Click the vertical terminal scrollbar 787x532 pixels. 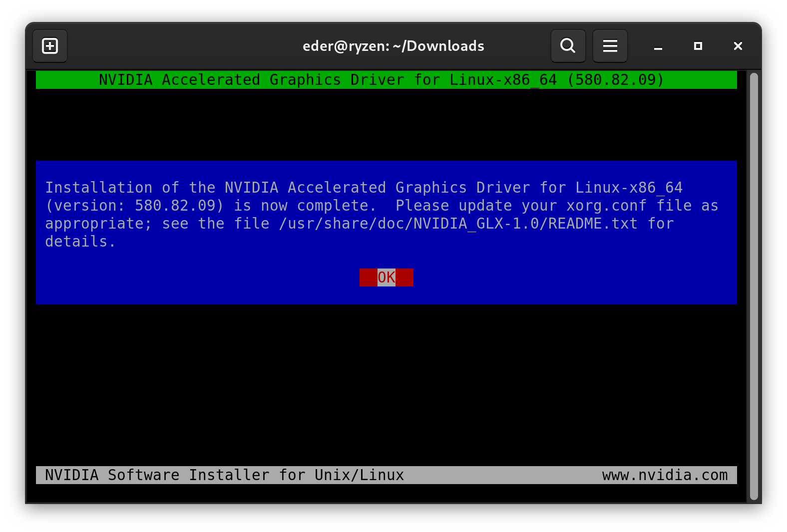[754, 285]
